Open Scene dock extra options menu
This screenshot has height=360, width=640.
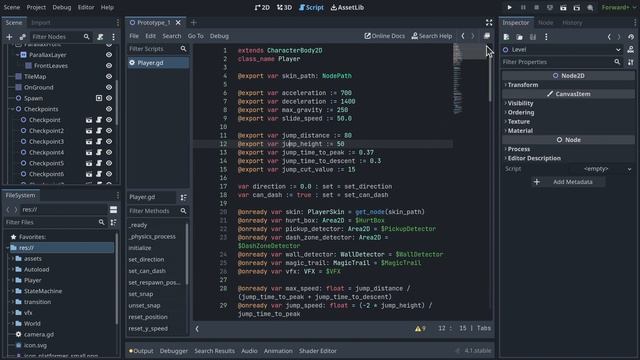pos(113,37)
